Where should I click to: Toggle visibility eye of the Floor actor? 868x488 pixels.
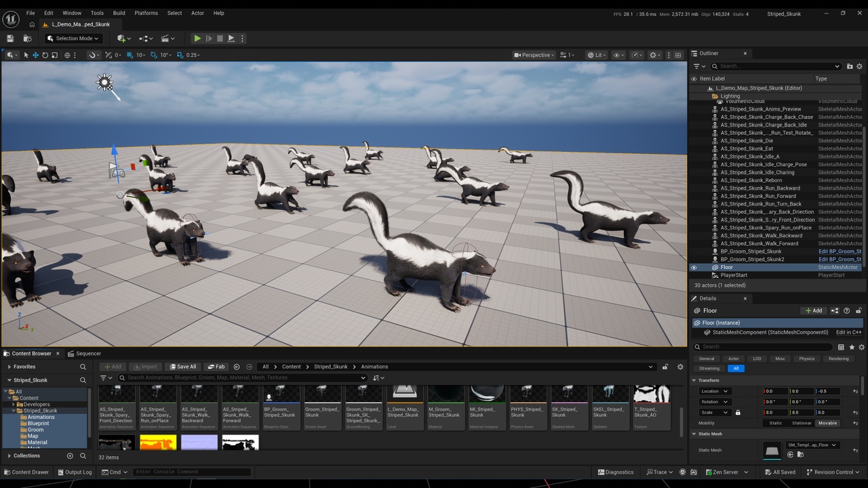tap(694, 268)
